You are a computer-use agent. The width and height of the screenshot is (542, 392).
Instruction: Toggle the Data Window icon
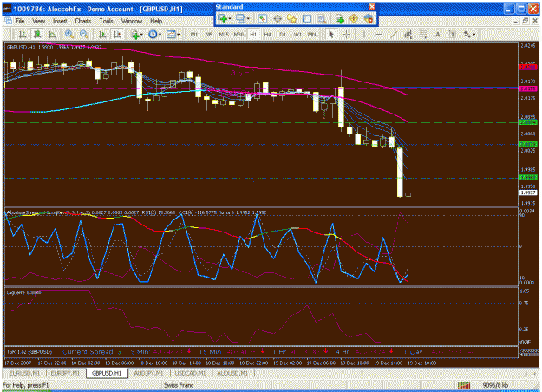(278, 19)
